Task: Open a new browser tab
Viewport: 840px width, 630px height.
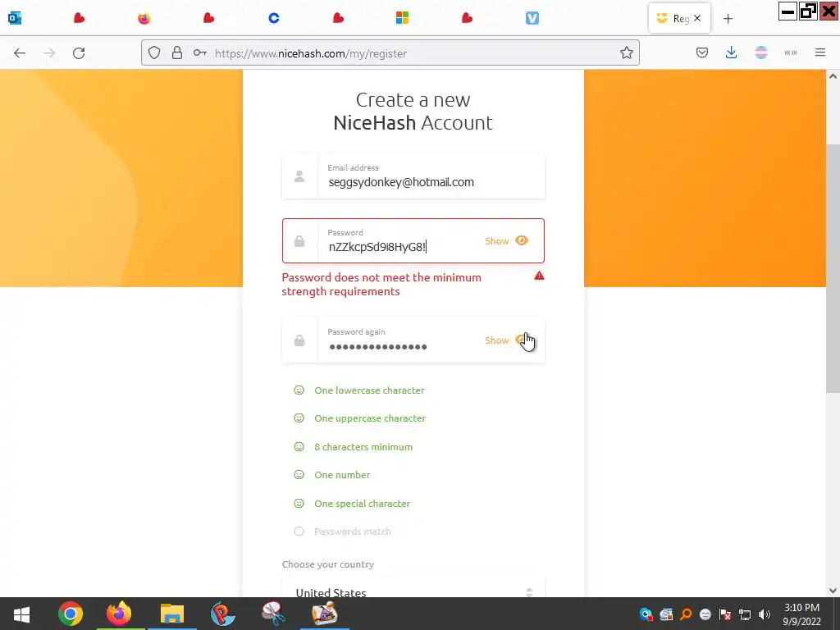Action: pos(728,19)
